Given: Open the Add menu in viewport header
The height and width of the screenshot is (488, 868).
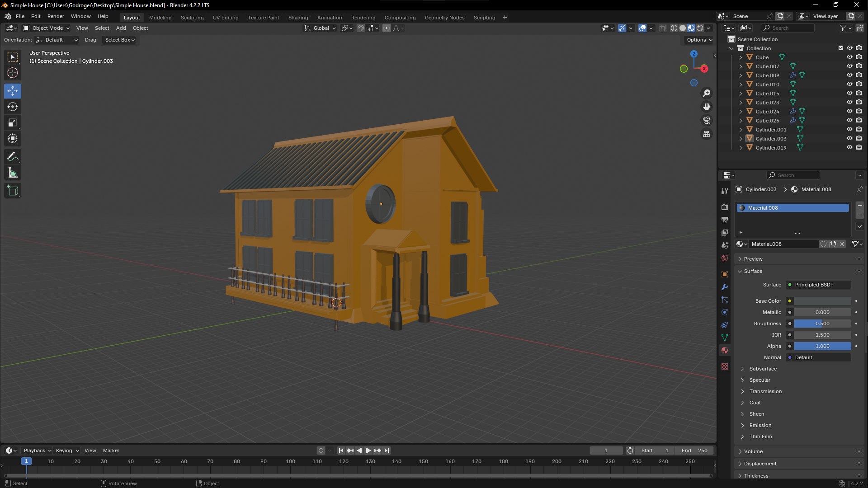Looking at the screenshot, I should pos(121,28).
